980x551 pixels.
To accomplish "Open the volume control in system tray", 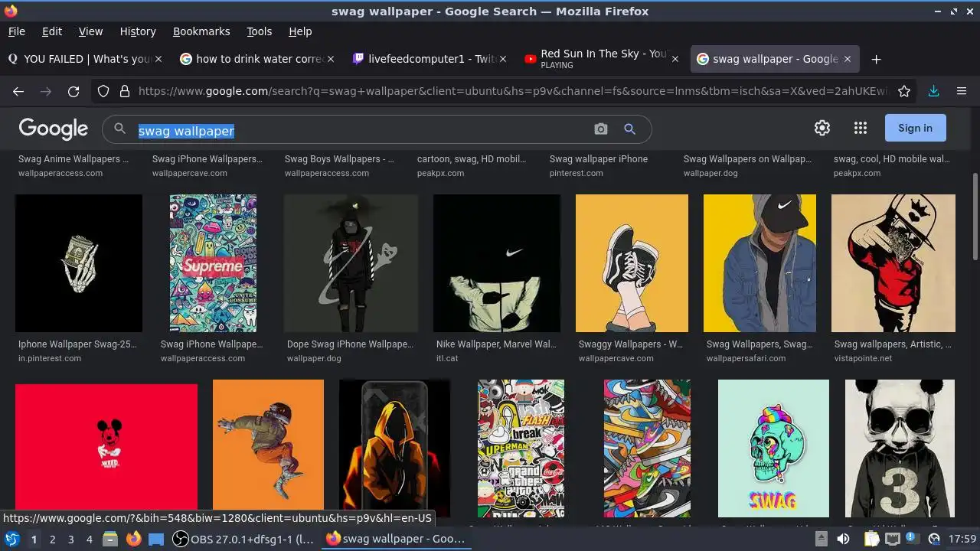I will click(x=843, y=539).
